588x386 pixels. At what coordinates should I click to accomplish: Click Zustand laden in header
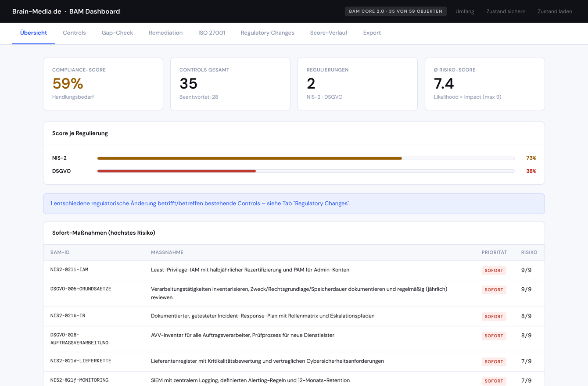[555, 11]
